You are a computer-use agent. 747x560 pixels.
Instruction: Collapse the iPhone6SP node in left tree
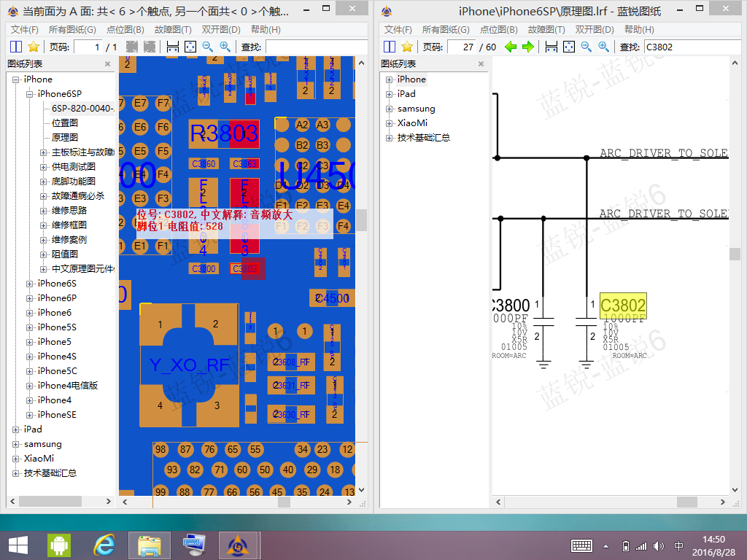tap(29, 94)
